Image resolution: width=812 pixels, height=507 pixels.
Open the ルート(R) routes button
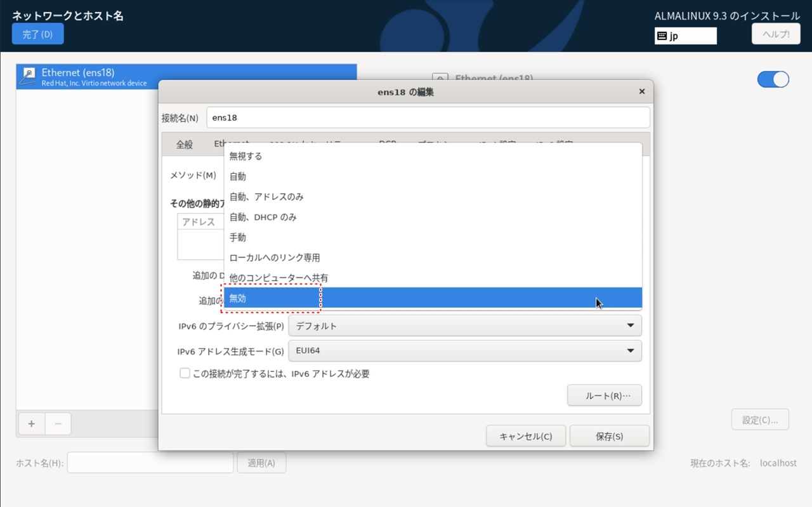[x=604, y=395]
